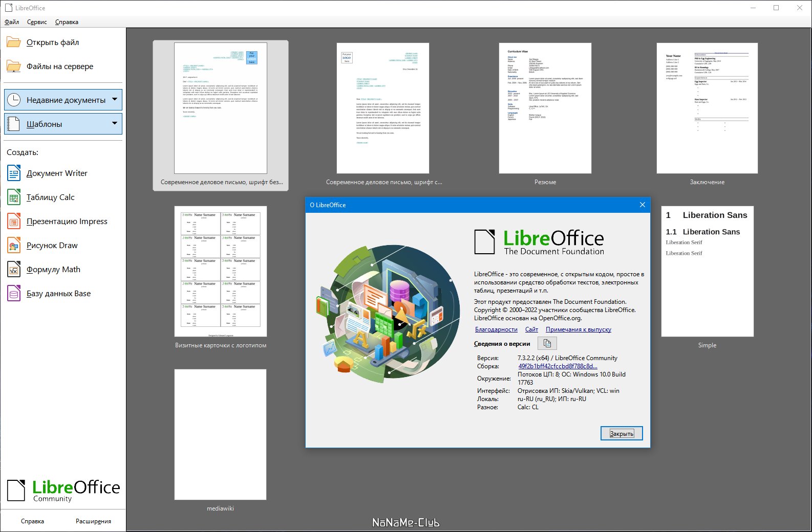Click the Расширения button at bottom
The height and width of the screenshot is (532, 812).
[x=93, y=521]
